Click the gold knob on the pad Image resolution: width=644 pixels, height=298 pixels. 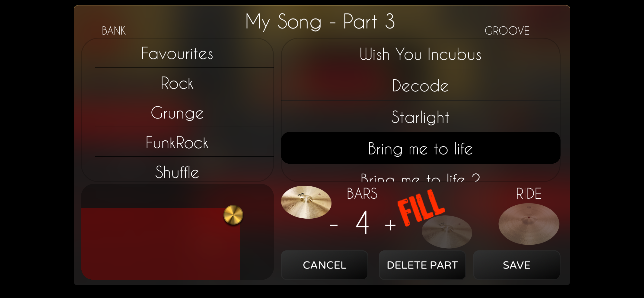pyautogui.click(x=233, y=215)
